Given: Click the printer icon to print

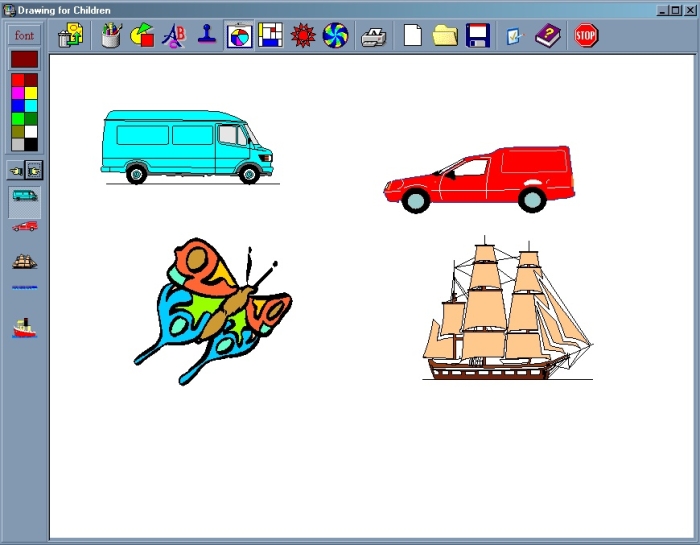Looking at the screenshot, I should point(373,37).
